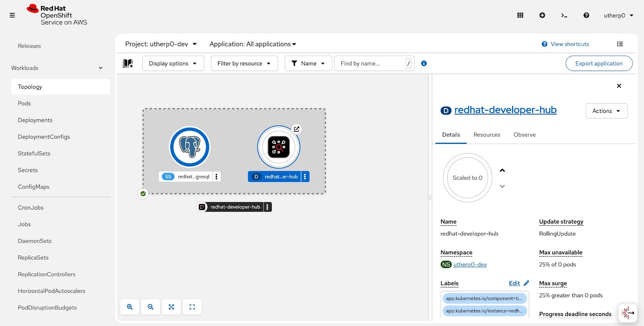Click zoom in on topology canvas
The image size is (644, 326).
[130, 307]
